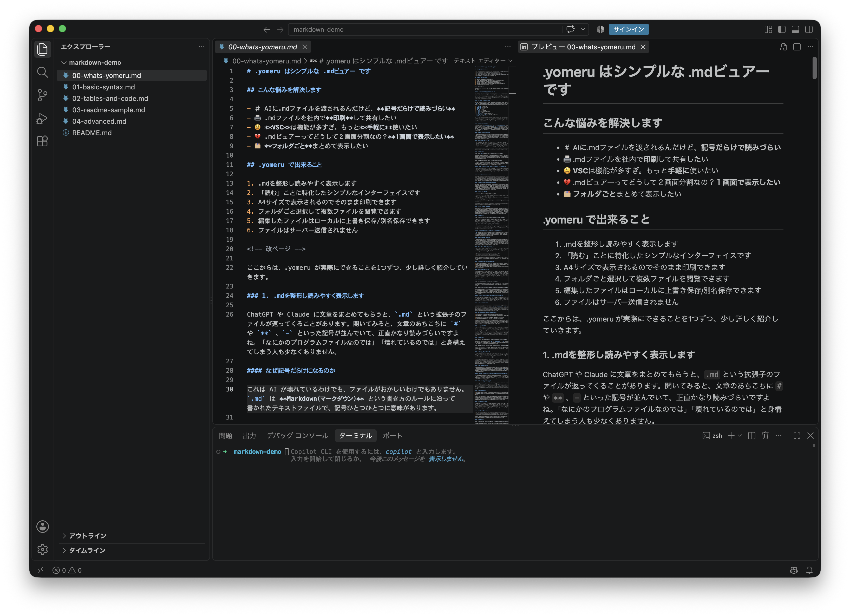This screenshot has width=850, height=616.
Task: Go back with the navigation arrow
Action: point(266,29)
